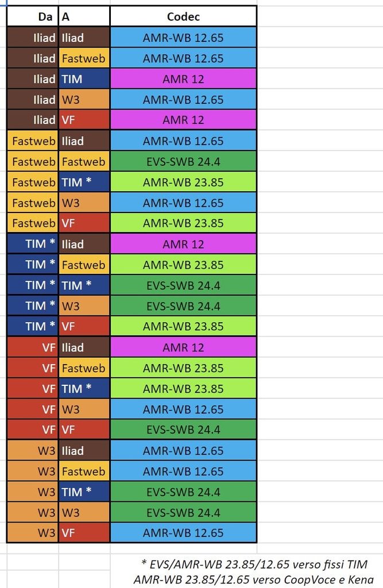
Task: Click the codec cell for TIM to W3
Action: point(183,306)
